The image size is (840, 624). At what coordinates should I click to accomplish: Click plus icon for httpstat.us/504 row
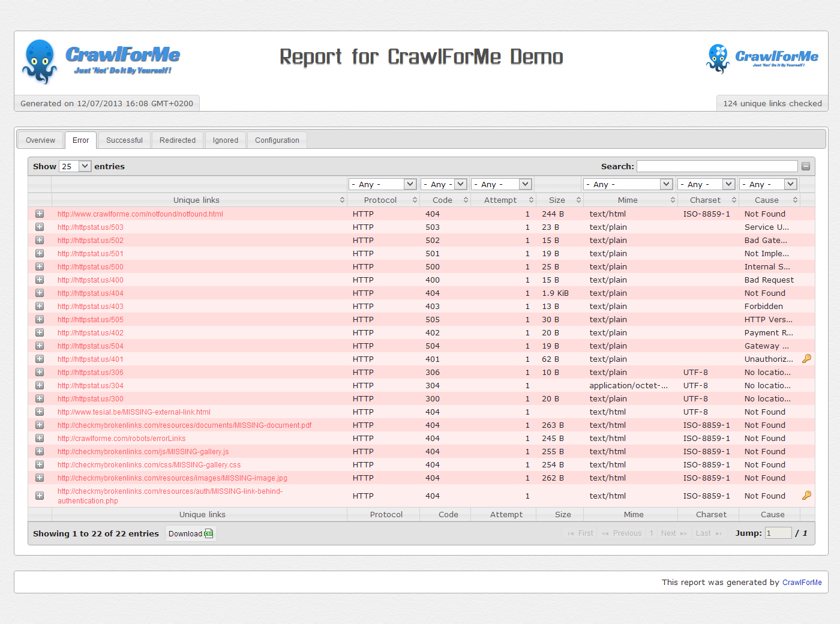[40, 346]
